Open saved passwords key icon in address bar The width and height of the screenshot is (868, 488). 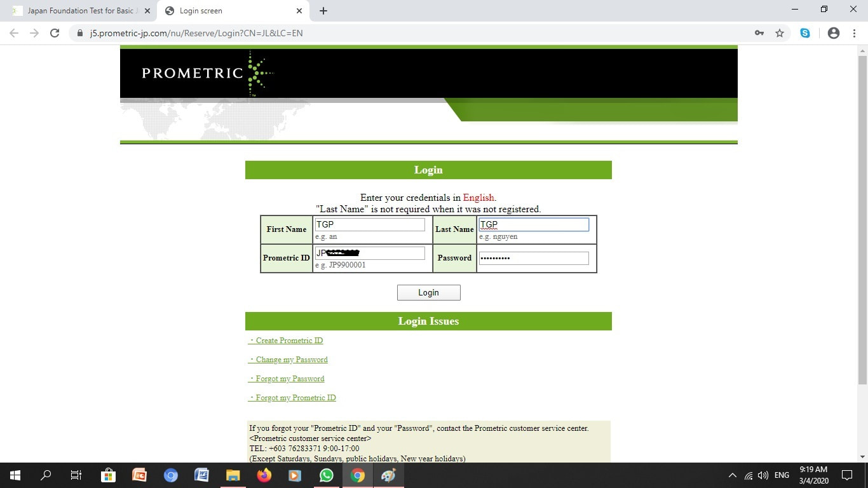tap(759, 33)
